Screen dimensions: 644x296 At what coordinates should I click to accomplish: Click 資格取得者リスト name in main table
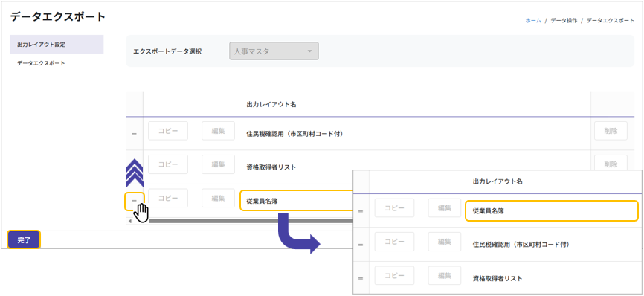click(271, 167)
